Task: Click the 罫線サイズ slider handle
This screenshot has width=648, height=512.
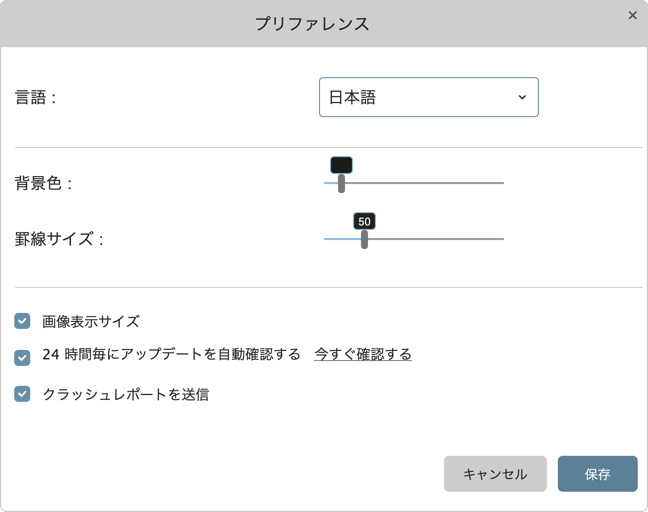Action: (x=364, y=239)
